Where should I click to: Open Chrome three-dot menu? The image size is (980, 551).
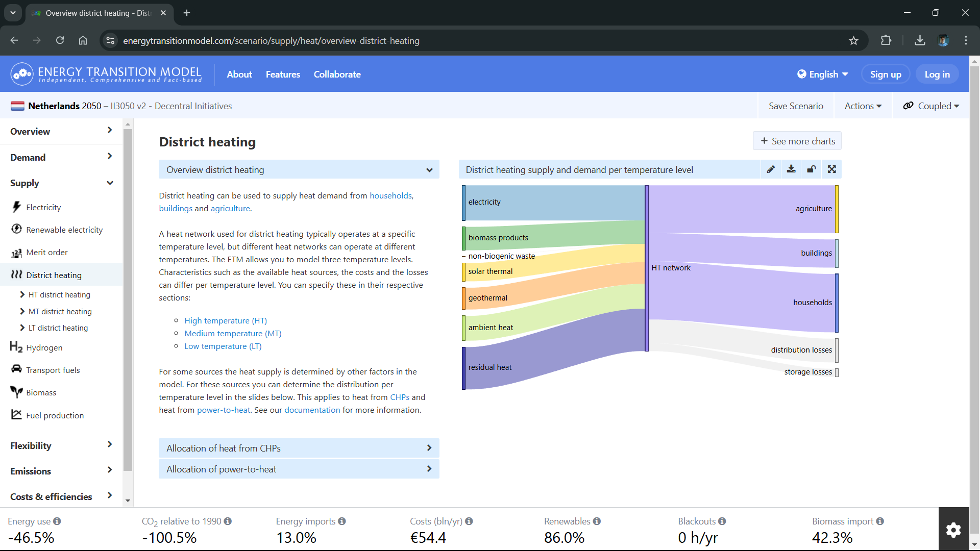[966, 41]
